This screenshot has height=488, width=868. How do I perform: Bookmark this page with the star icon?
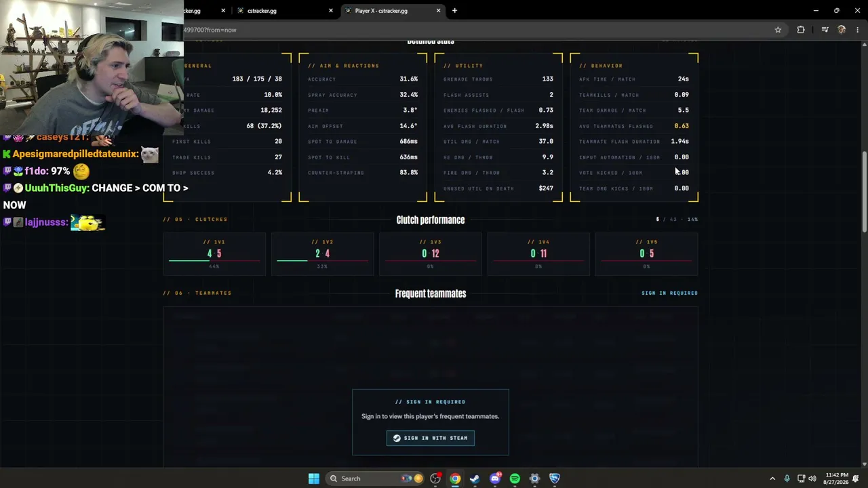pyautogui.click(x=778, y=30)
